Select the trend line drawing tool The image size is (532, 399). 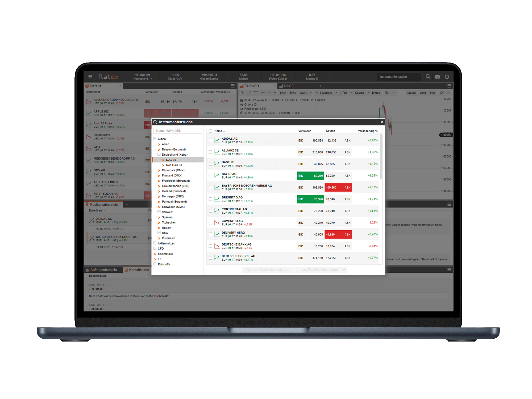tap(249, 93)
